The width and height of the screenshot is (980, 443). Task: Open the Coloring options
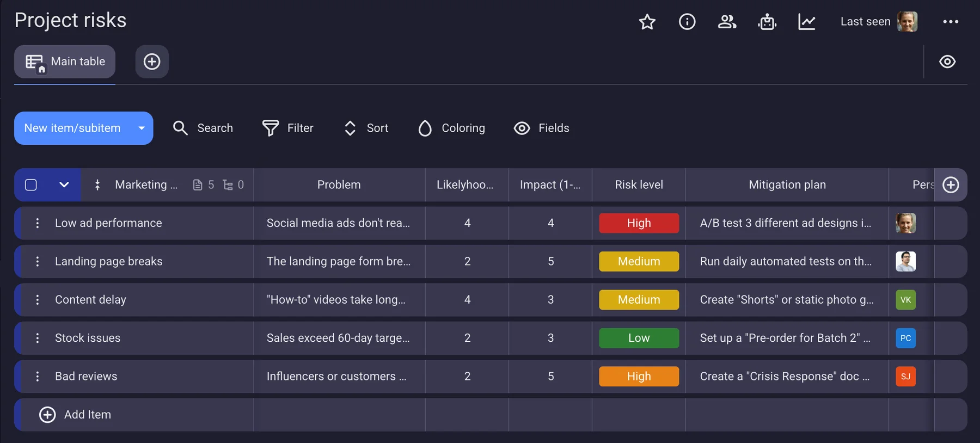click(451, 128)
